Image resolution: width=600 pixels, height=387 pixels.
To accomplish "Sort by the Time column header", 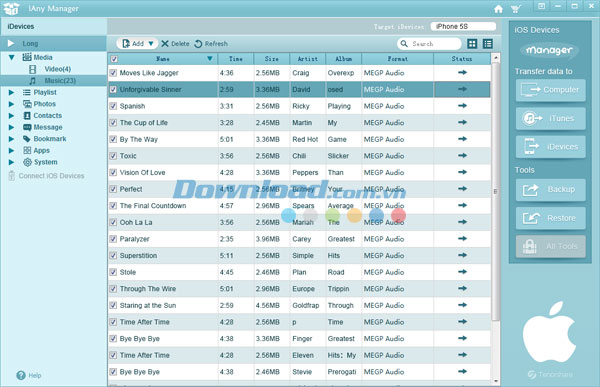I will [x=236, y=59].
